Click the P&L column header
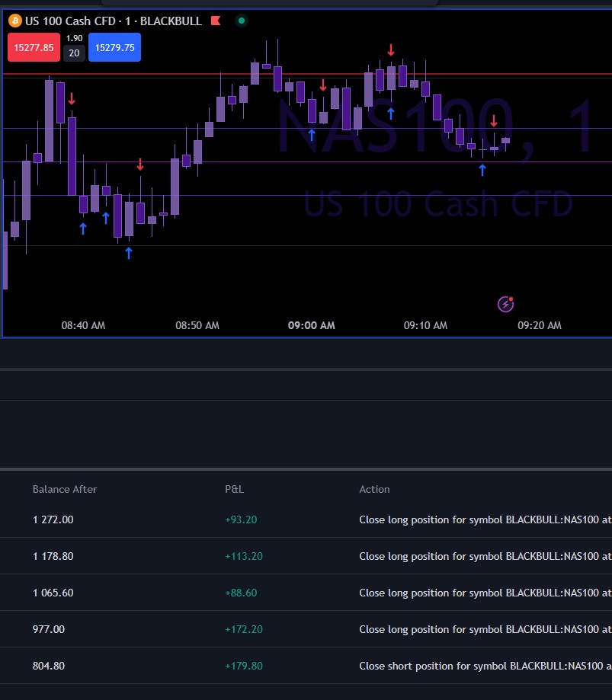Image resolution: width=612 pixels, height=700 pixels. pos(235,489)
